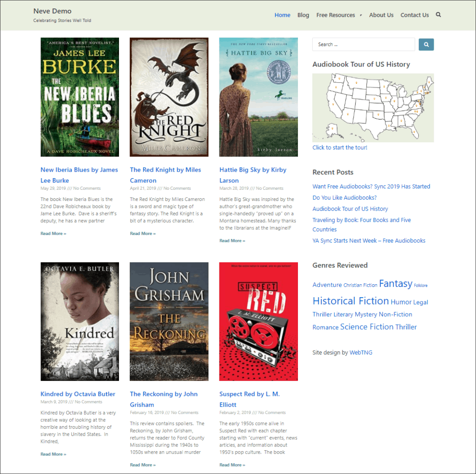476x474 pixels.
Task: Submit search with the blue magnifier button
Action: (426, 44)
